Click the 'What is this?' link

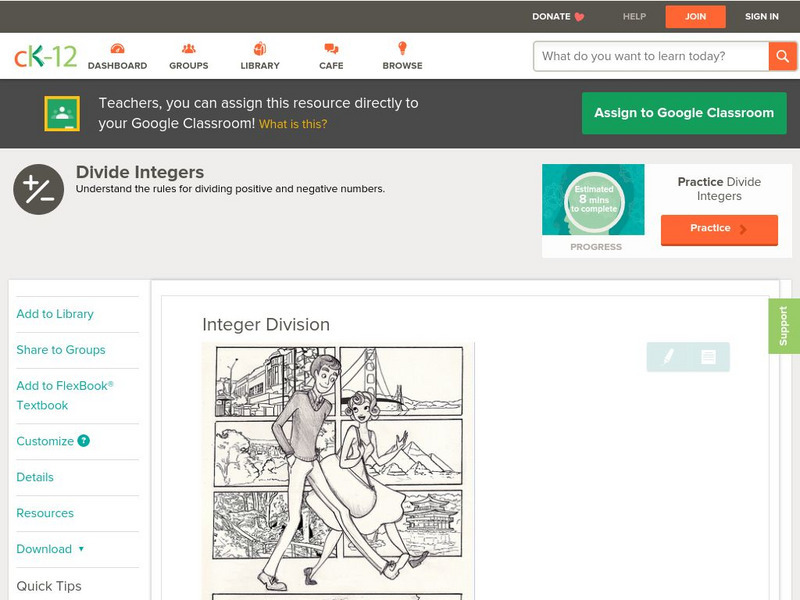(x=293, y=124)
